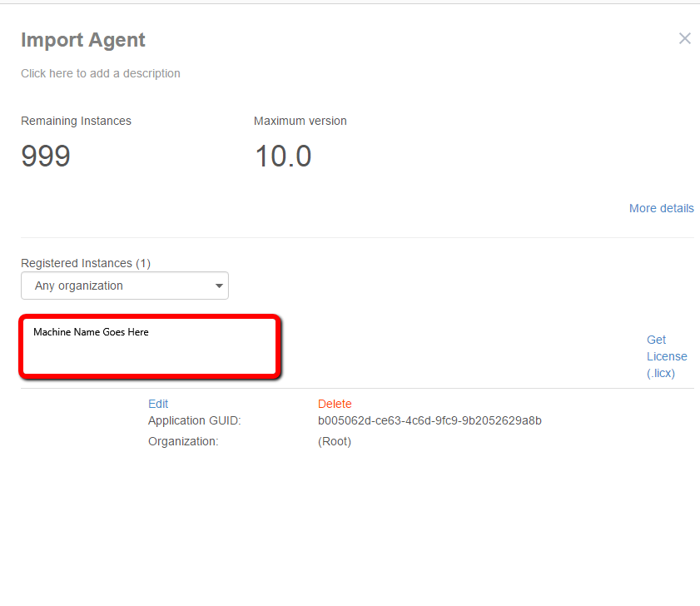
Task: Click the Organization label in instance details
Action: coord(183,441)
